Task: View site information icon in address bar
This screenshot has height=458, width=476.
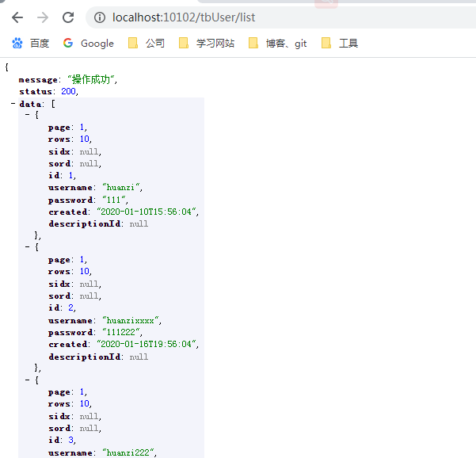Action: (x=99, y=17)
